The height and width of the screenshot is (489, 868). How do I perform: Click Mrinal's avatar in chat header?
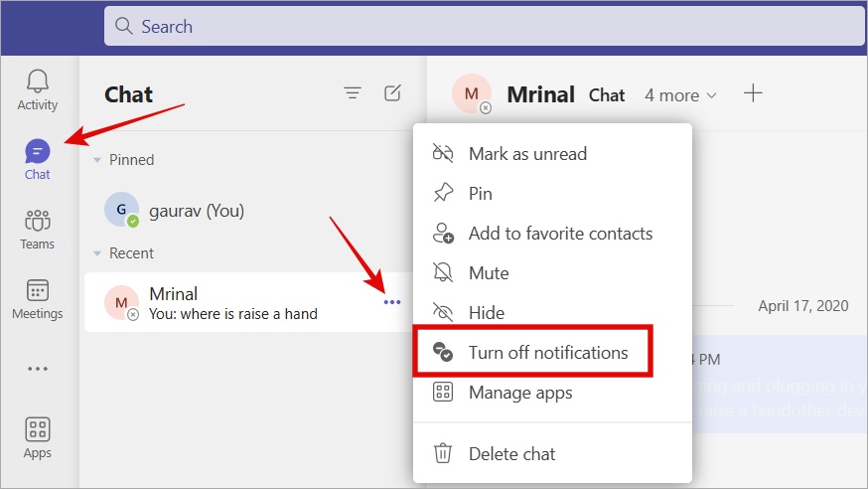tap(472, 93)
